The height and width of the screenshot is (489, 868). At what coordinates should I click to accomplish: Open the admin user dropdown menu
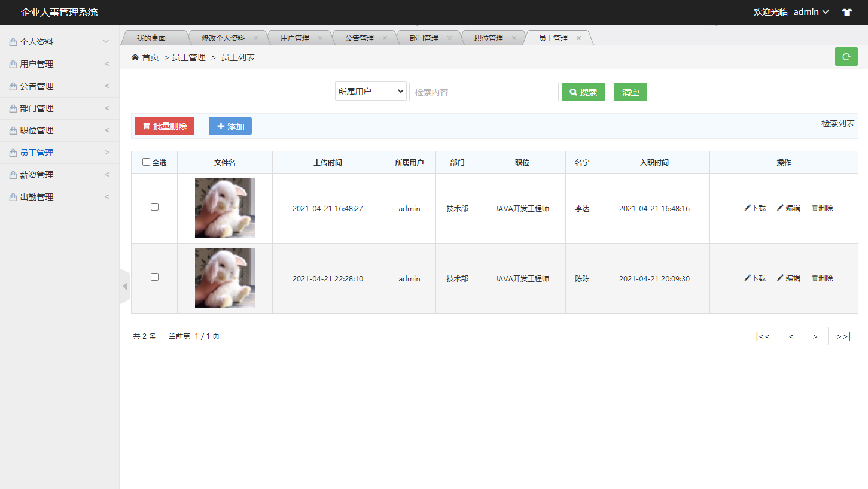click(811, 12)
